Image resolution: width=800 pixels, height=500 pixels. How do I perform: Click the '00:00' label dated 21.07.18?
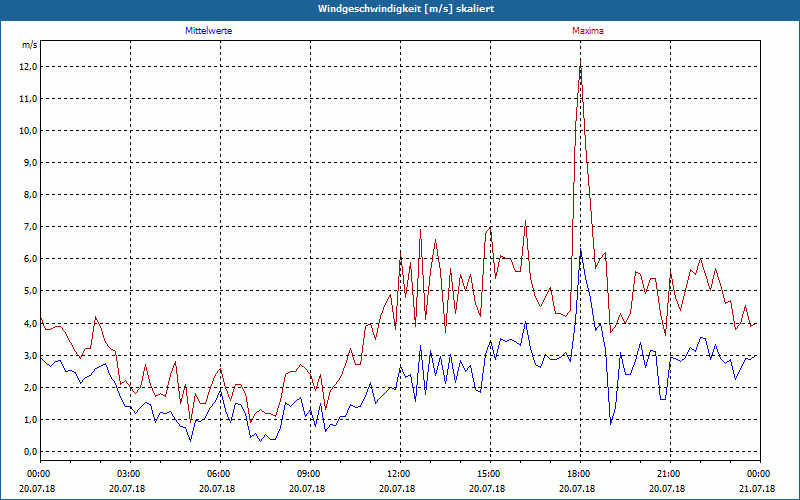coord(760,474)
